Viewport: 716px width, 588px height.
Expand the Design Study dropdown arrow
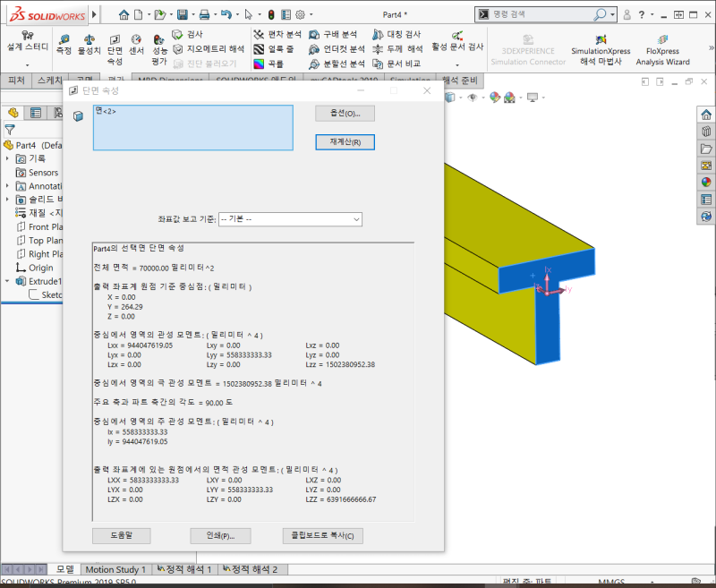[x=28, y=65]
